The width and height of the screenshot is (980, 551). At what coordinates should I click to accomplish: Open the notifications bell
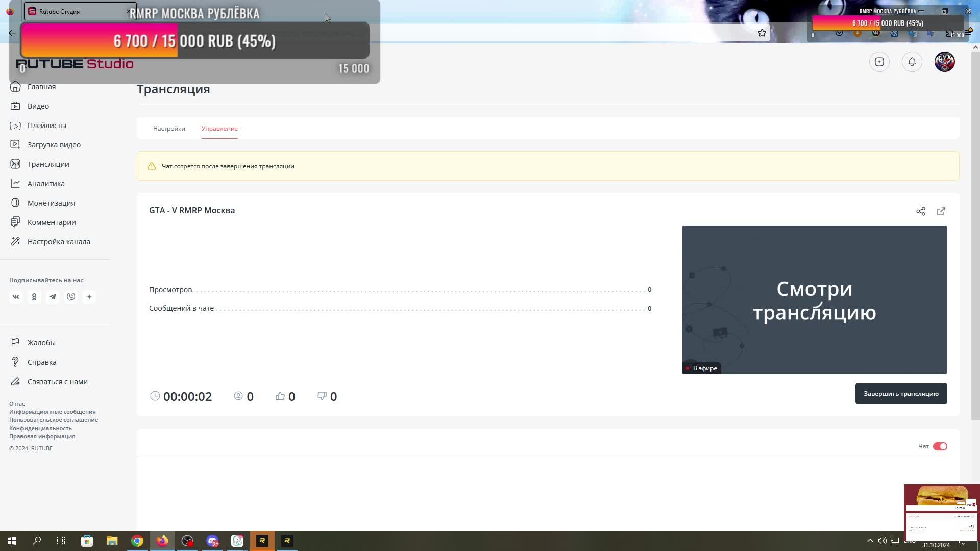(x=912, y=62)
